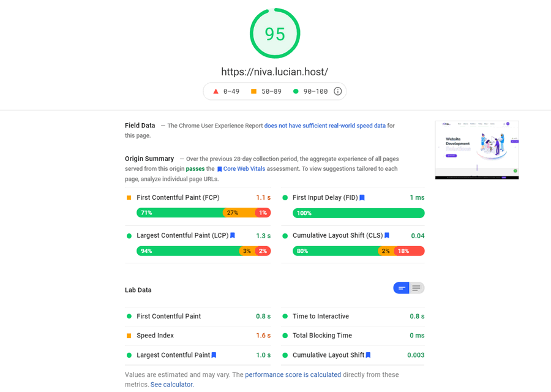Click the bookmark icon beside Largest Contentful Paint (LCP)
Screen dimensions: 551x392
click(x=232, y=235)
